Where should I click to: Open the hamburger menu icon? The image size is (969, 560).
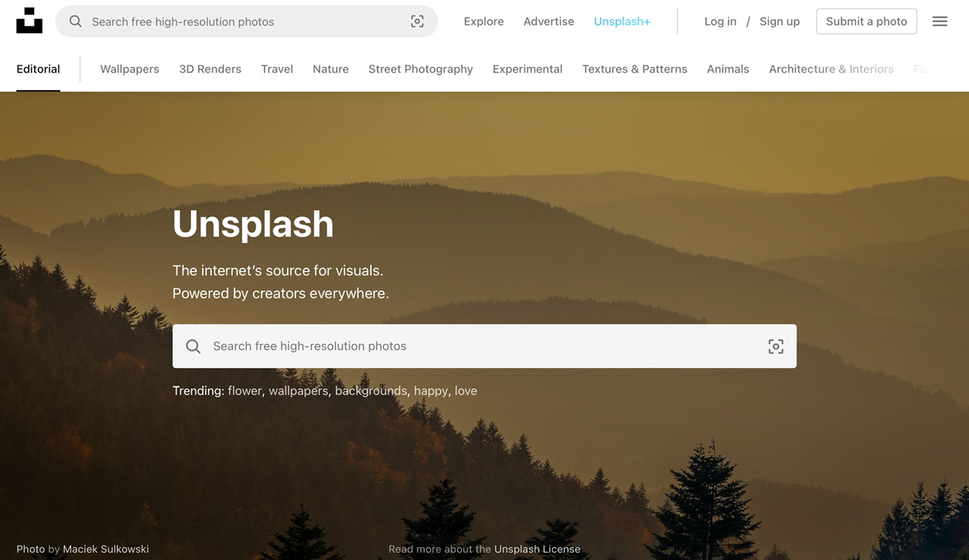[x=939, y=21]
